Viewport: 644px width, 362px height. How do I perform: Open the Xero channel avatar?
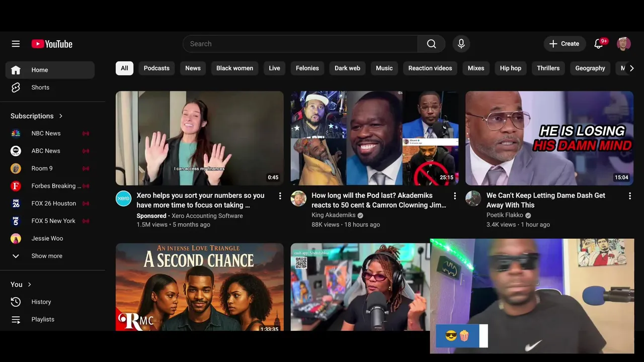point(123,199)
